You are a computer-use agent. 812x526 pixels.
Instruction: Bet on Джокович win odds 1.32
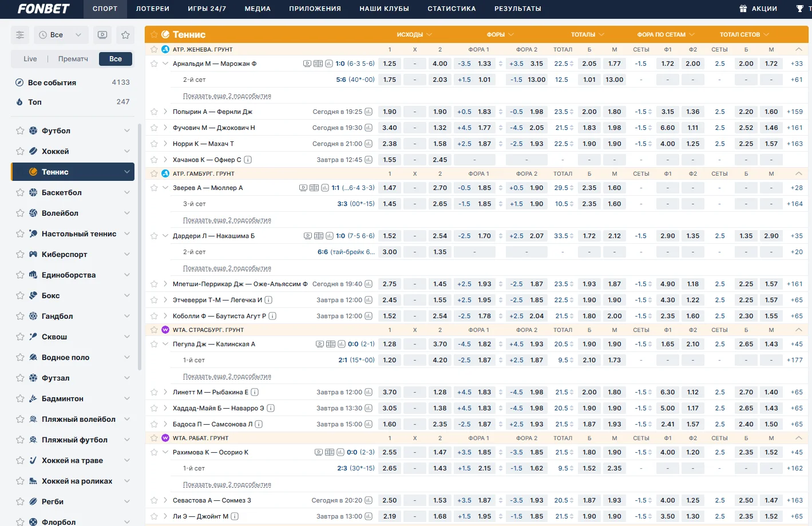click(x=439, y=128)
